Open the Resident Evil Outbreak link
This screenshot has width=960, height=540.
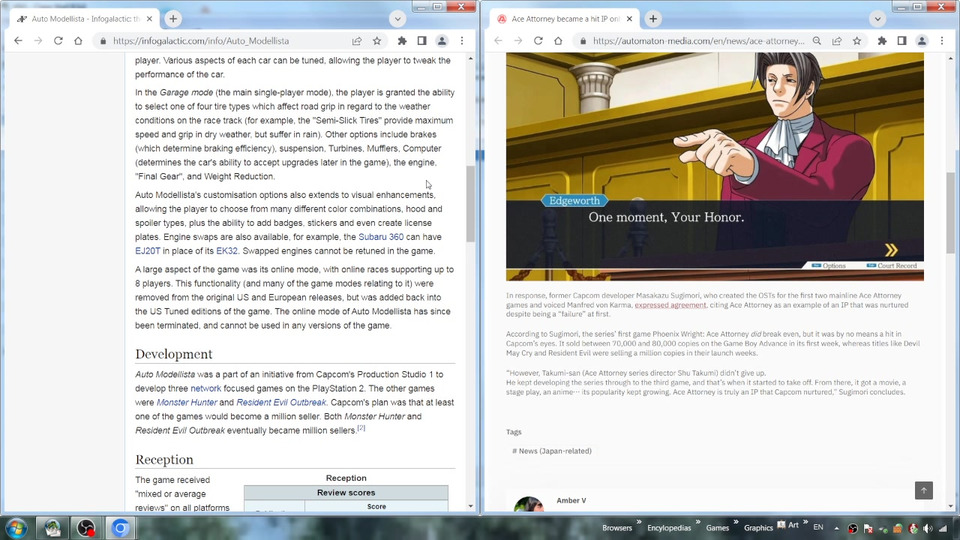(281, 403)
